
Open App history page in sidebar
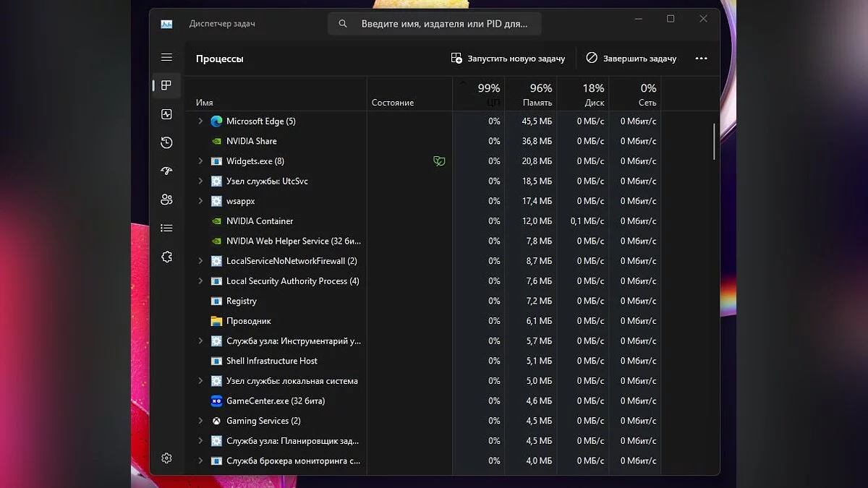(x=166, y=142)
